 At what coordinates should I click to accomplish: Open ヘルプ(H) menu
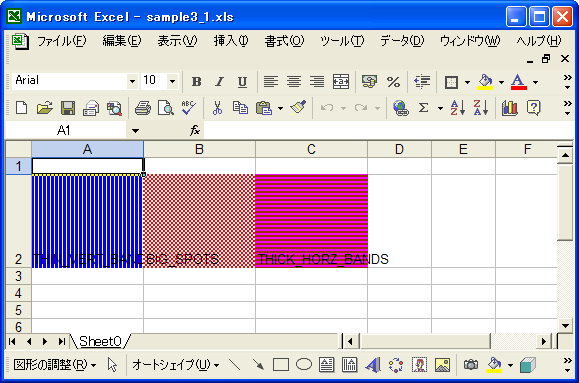tap(539, 41)
